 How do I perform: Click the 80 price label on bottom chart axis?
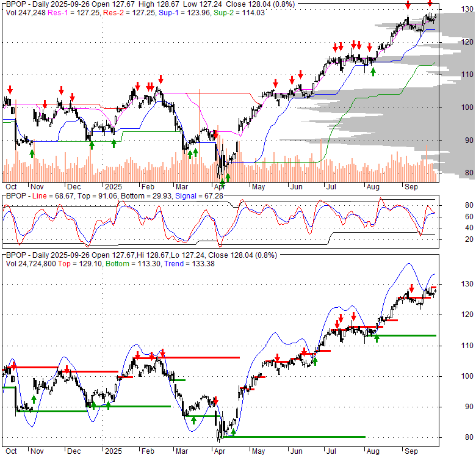469,437
